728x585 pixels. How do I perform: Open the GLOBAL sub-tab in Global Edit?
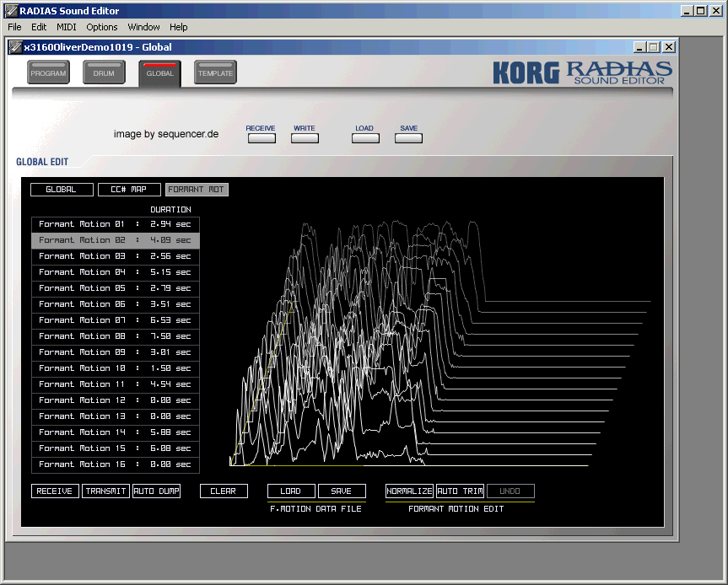pos(62,190)
